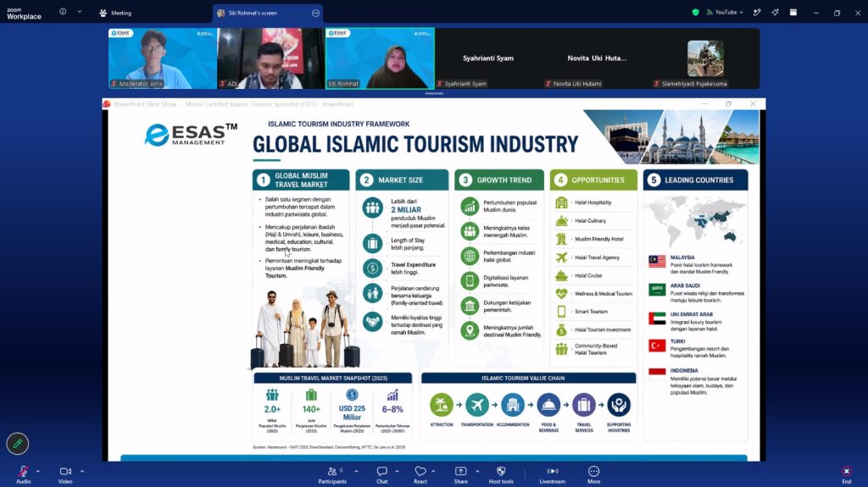The height and width of the screenshot is (487, 868).
Task: Close the PowerPoint Slide Show window
Action: pos(753,103)
